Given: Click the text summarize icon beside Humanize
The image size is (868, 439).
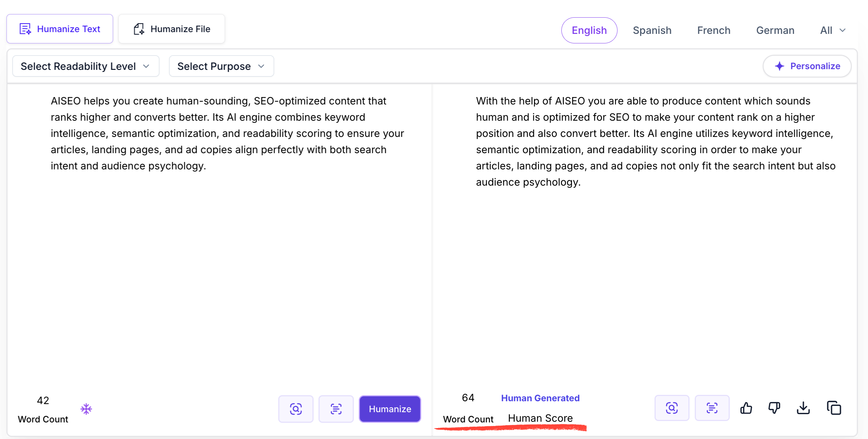Looking at the screenshot, I should pyautogui.click(x=336, y=409).
